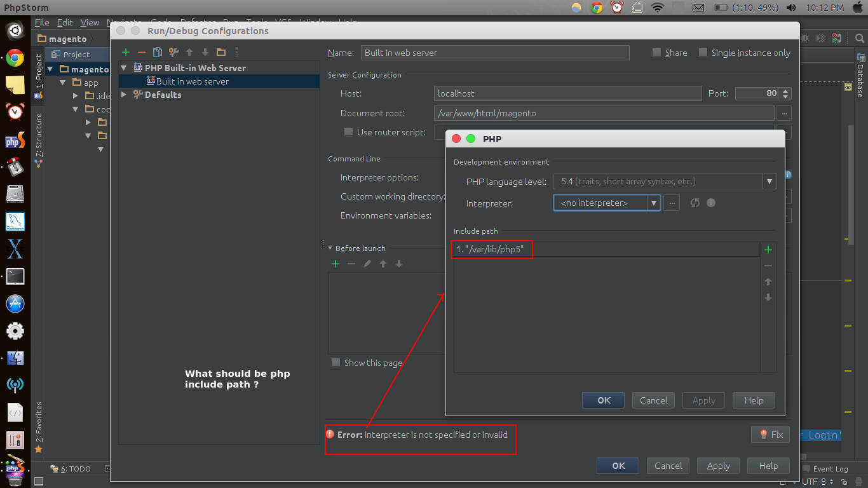Open System Settings gear in launcher

tap(15, 331)
